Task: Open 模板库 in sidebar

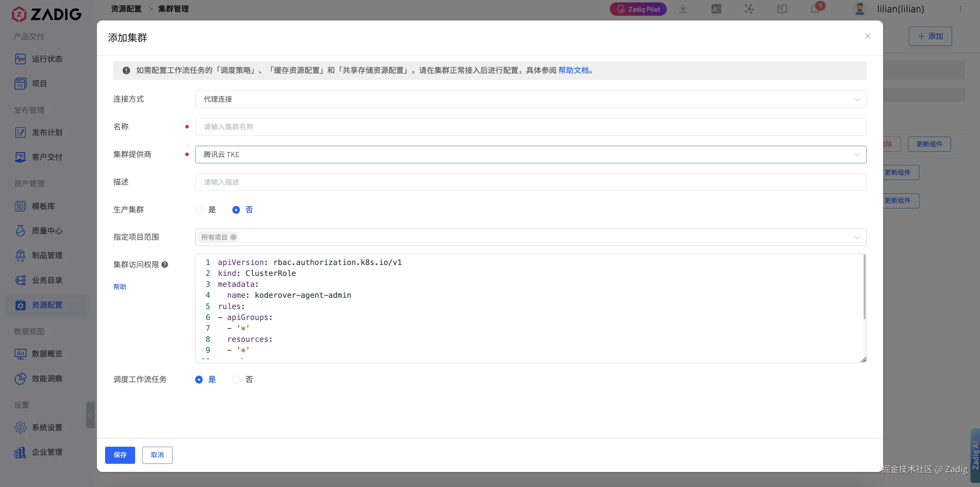Action: (43, 206)
